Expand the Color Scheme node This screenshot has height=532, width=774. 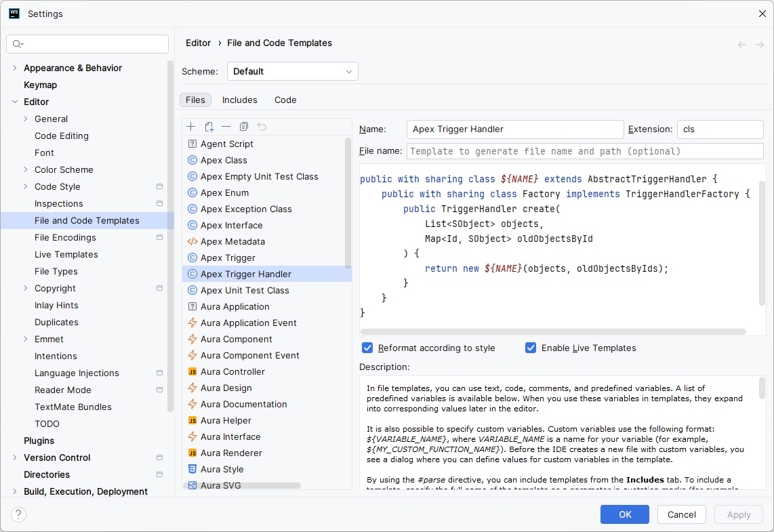(26, 169)
